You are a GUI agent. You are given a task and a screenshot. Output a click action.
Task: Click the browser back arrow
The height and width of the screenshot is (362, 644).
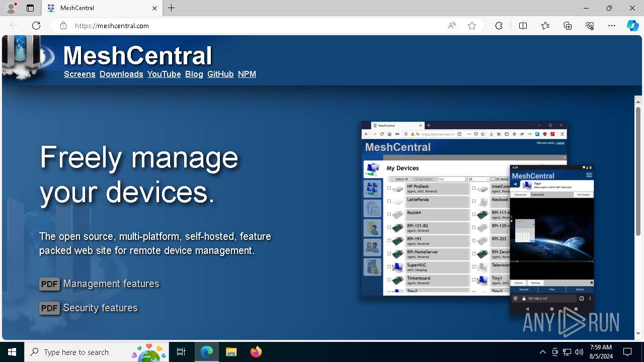(14, 26)
